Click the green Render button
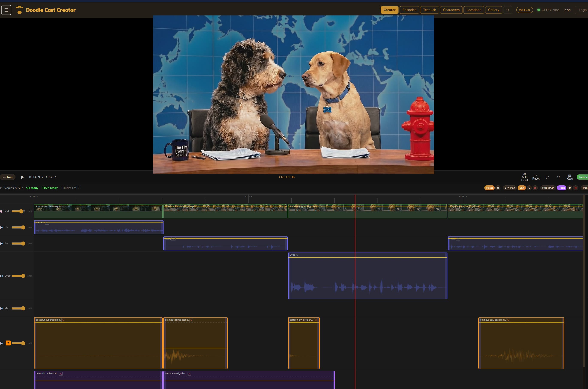Screen dimensions: 588x389 click(583, 177)
